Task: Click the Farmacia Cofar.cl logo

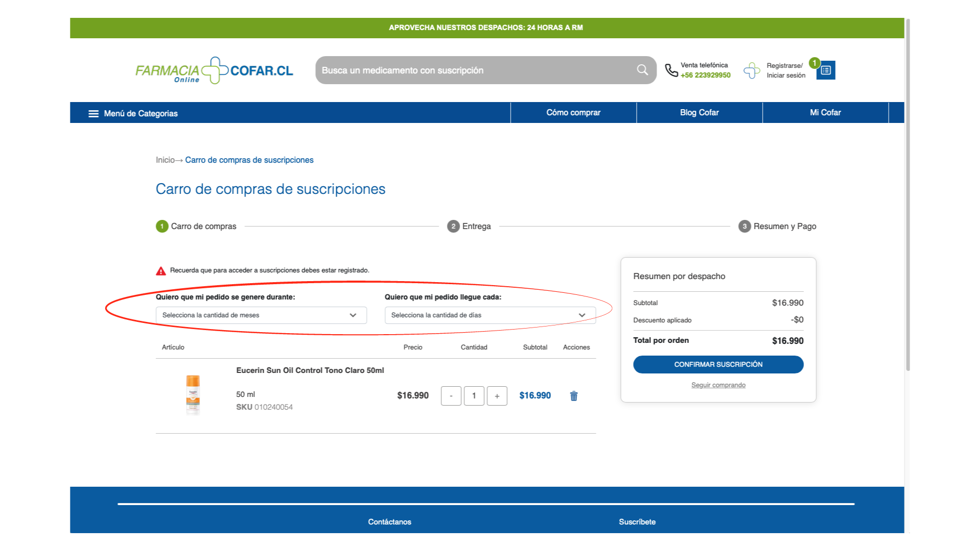Action: [x=214, y=70]
